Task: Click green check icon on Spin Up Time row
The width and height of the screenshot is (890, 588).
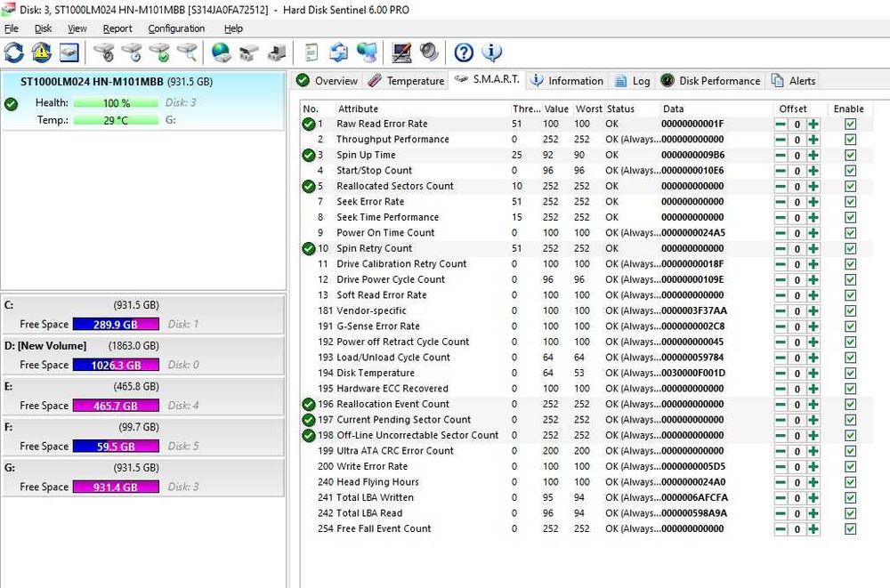Action: pyautogui.click(x=309, y=155)
